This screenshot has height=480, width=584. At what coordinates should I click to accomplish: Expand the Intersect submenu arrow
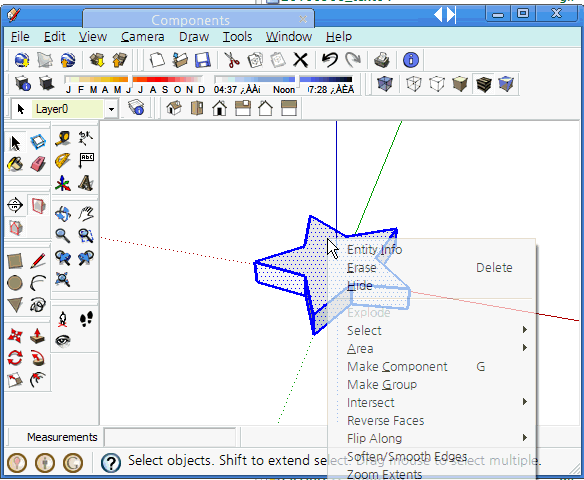tap(524, 401)
